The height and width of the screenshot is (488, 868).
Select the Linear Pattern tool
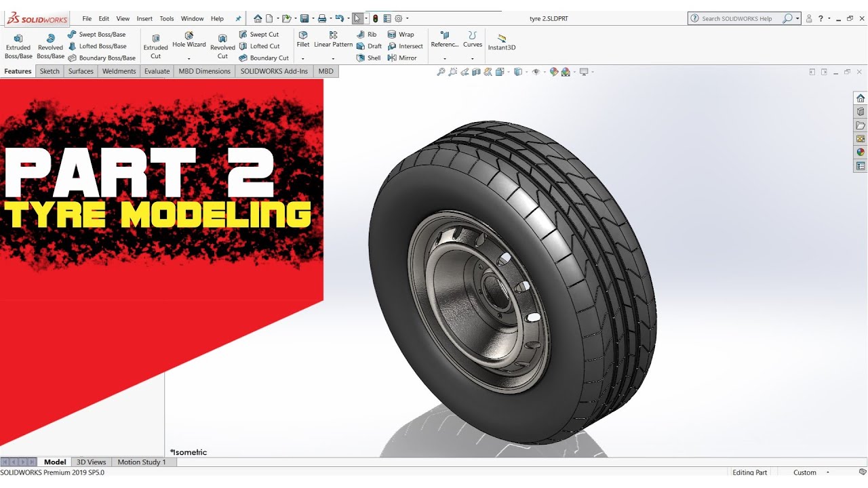coord(333,40)
